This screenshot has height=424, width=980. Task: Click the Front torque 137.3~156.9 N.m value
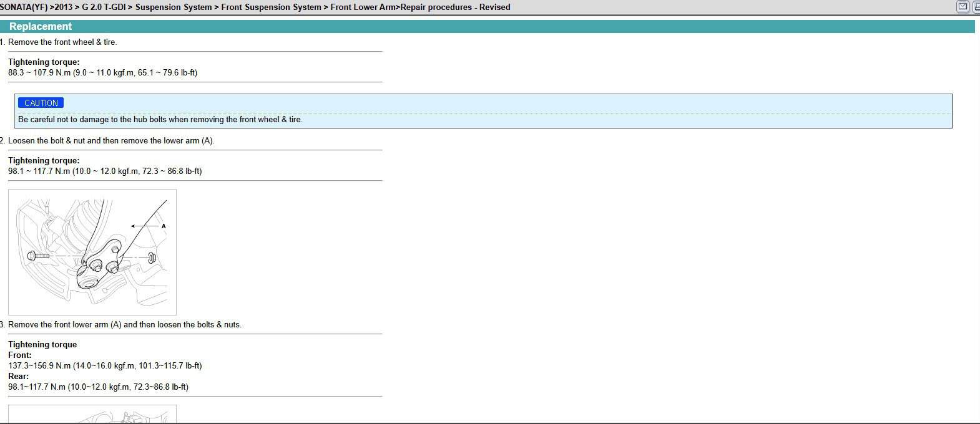tap(105, 366)
